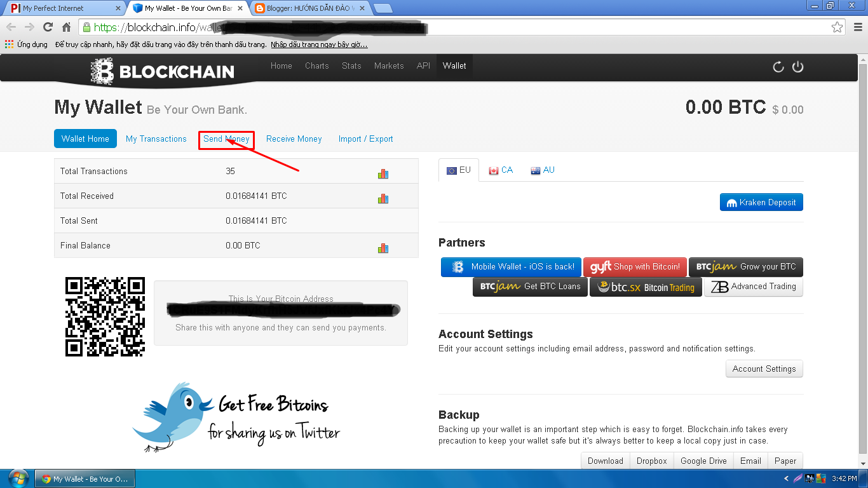This screenshot has width=868, height=488.
Task: Click the Total Received amount 0.01684141 BTC
Action: [x=256, y=196]
